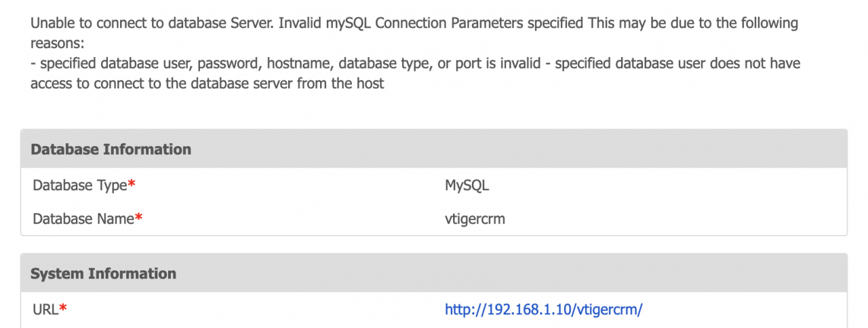Click the "Invalid mySQL Connection Parameters specified" phrase
Screen dimensions: 868x328
[x=429, y=24]
